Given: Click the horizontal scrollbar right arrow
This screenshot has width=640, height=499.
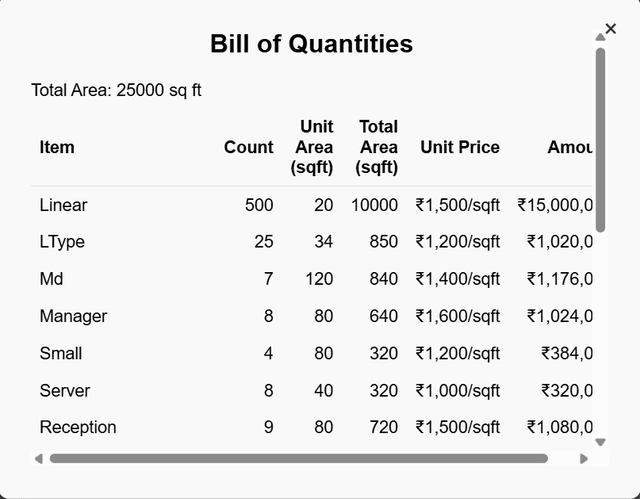Looking at the screenshot, I should 584,459.
